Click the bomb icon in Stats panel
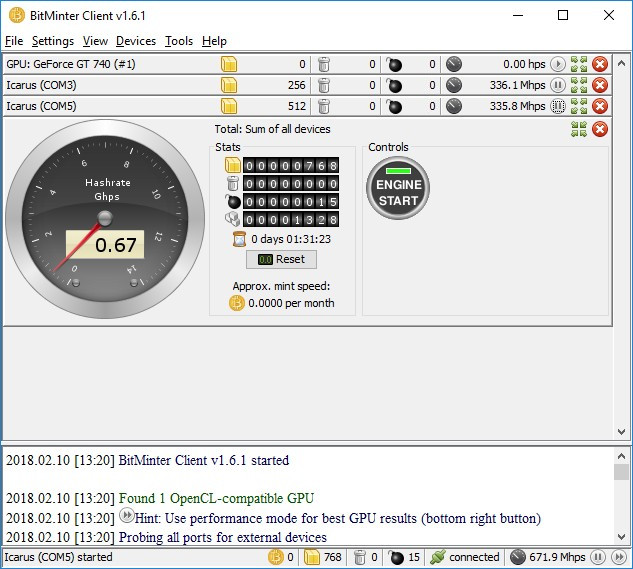Image resolution: width=633 pixels, height=569 pixels. (233, 202)
